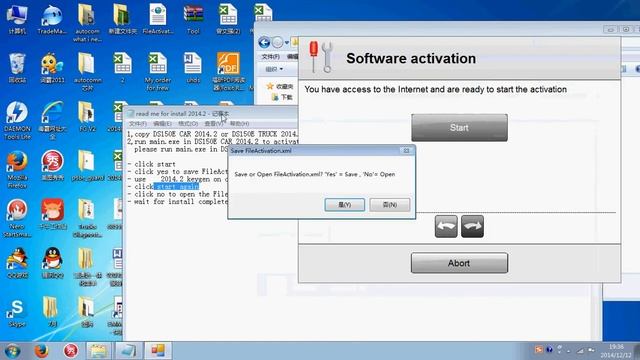Select the red bull mascot desktop shortcut
The height and width of the screenshot is (360, 640).
pos(52,214)
